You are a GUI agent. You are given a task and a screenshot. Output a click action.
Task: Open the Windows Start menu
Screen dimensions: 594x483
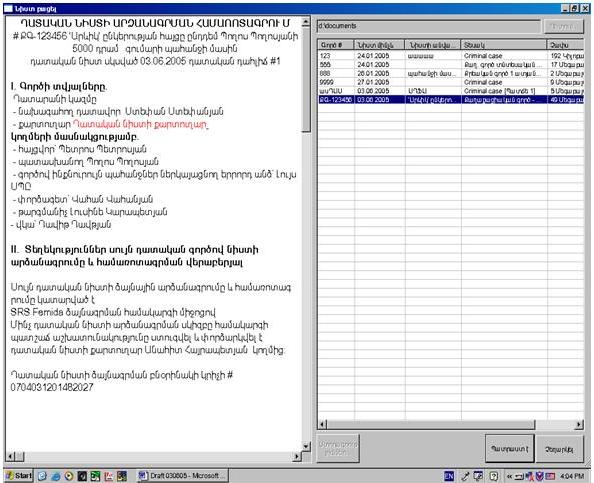[x=19, y=476]
